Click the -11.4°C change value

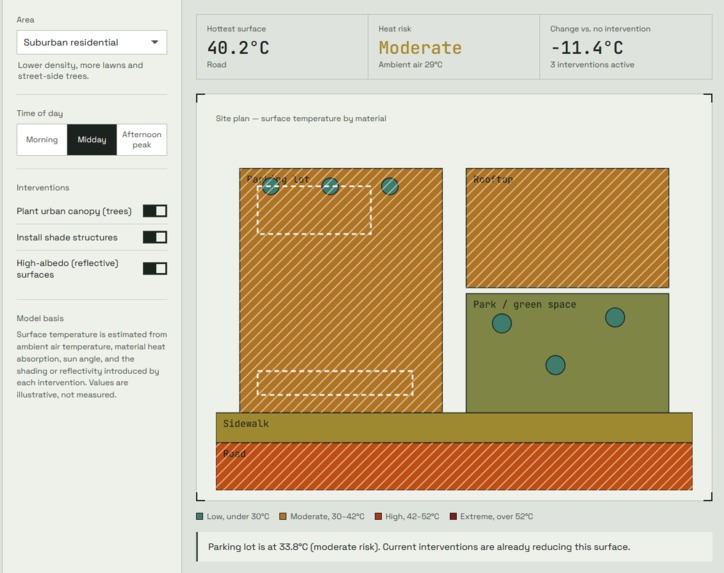click(587, 48)
